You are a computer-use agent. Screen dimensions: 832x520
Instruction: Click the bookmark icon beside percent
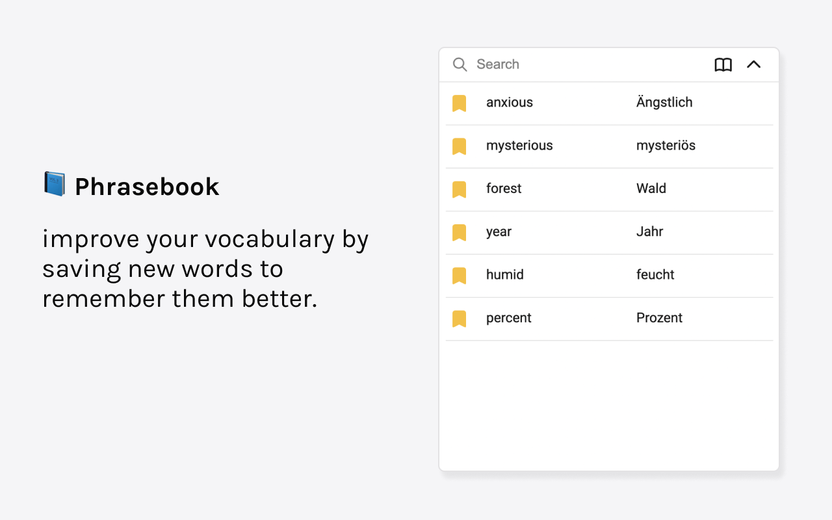(x=459, y=318)
